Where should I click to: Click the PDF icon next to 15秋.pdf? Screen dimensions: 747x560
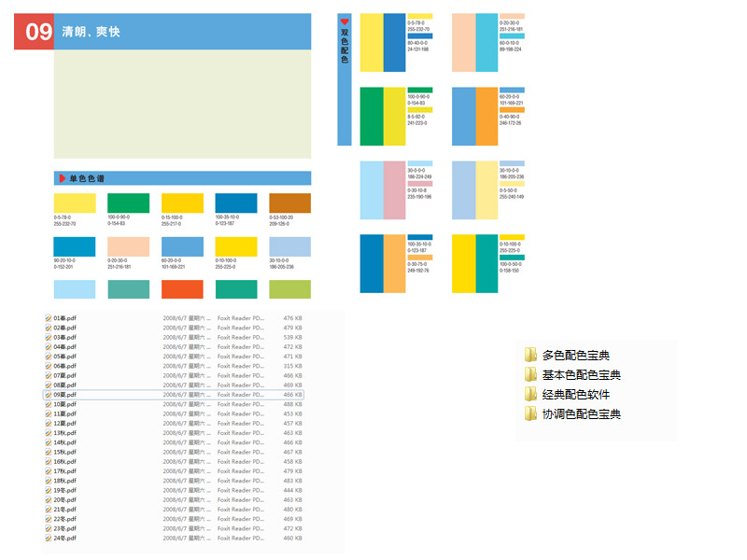[49, 452]
